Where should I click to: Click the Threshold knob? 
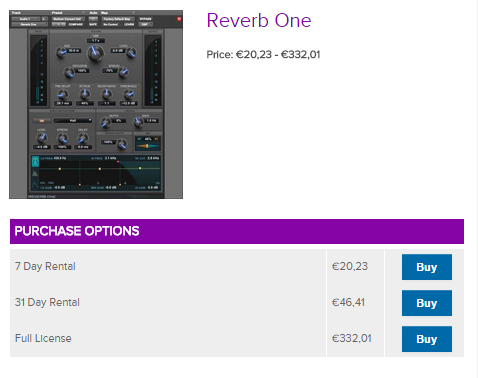(128, 95)
